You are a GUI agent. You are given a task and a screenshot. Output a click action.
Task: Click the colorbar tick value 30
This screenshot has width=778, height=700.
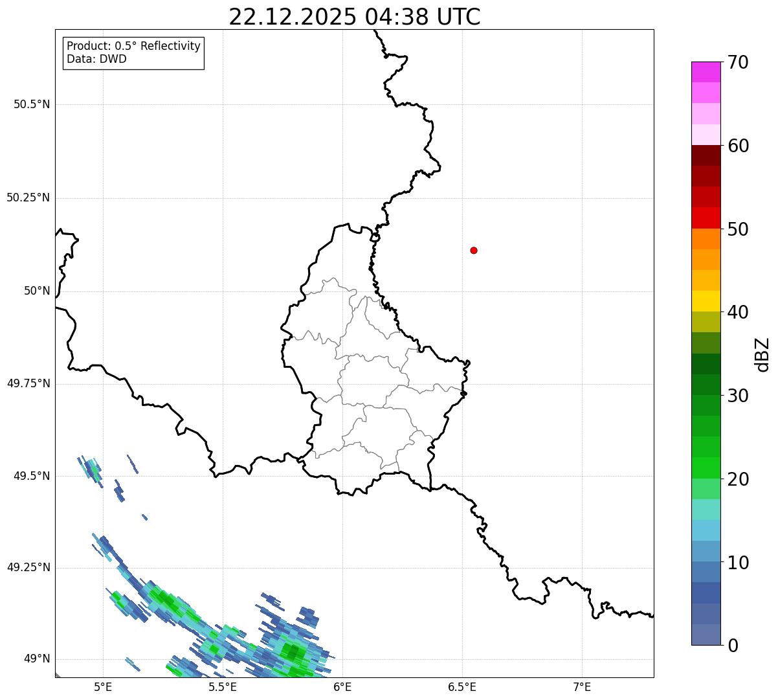coord(738,396)
